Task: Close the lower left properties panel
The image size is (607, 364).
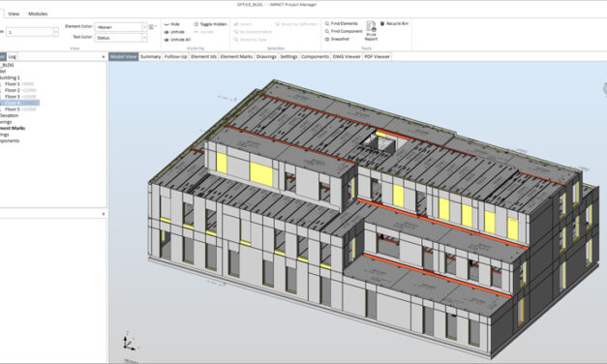Action: [104, 214]
